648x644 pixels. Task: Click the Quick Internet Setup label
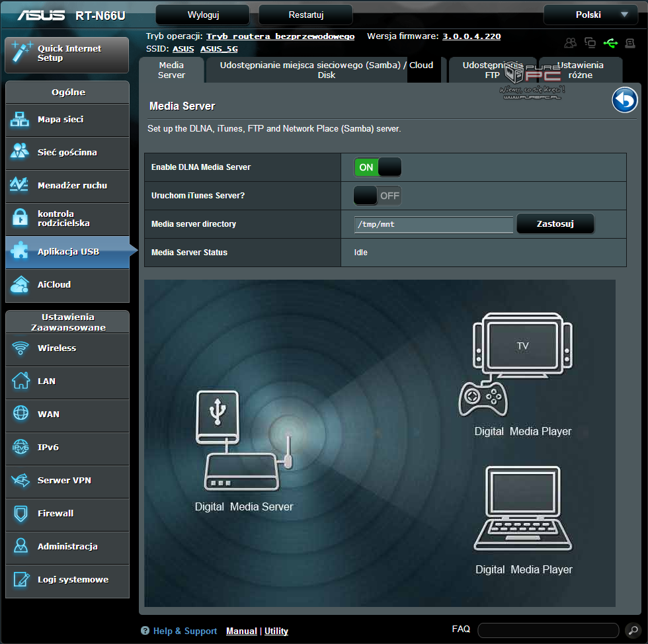point(69,53)
